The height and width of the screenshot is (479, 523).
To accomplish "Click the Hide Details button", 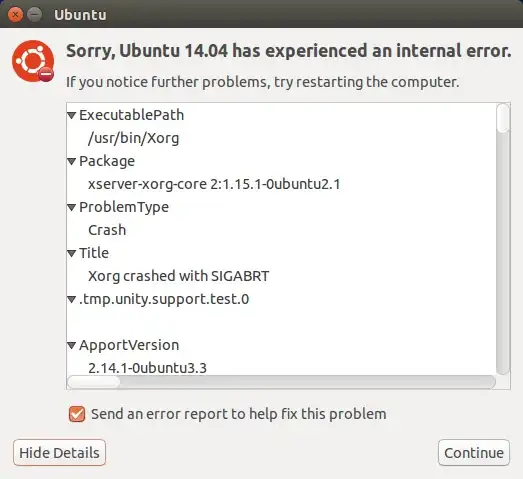I will point(59,453).
